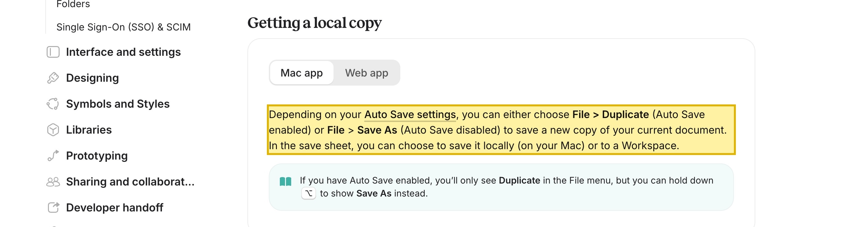Screen dimensions: 868x227
Task: Click the Option key symbol in the note
Action: 308,193
